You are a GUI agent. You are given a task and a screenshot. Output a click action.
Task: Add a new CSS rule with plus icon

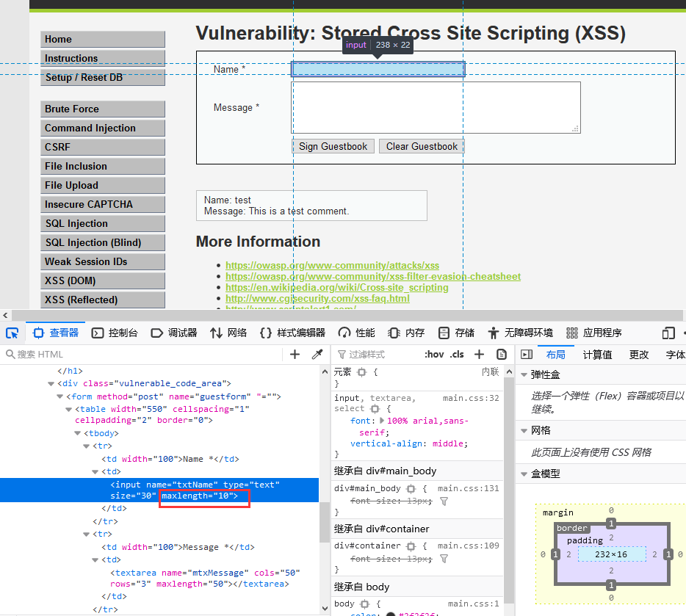(479, 354)
